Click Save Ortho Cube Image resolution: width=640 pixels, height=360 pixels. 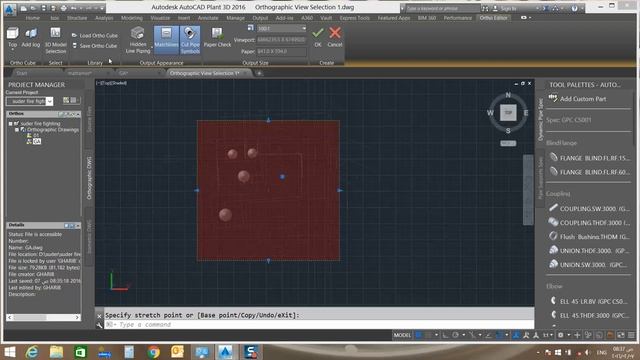[95, 46]
